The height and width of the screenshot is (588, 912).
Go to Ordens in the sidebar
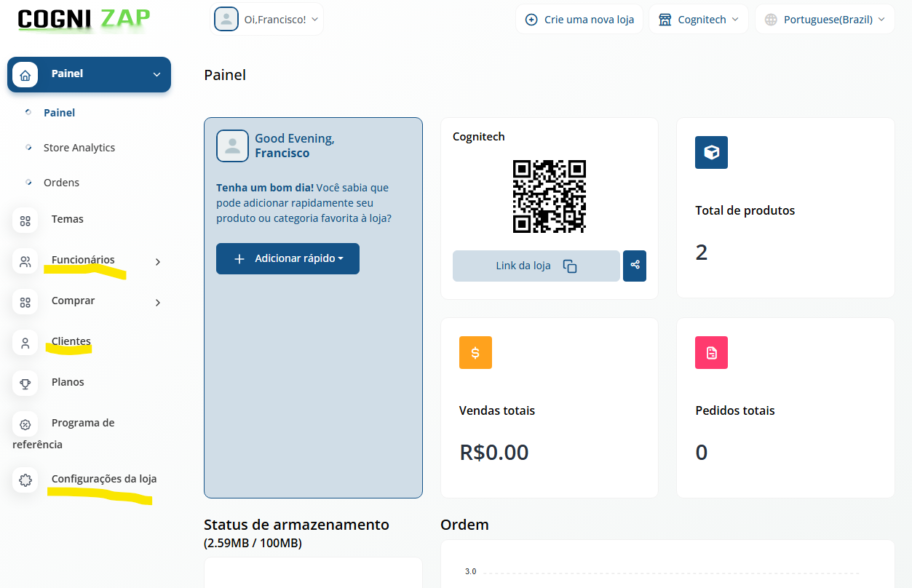coord(61,183)
